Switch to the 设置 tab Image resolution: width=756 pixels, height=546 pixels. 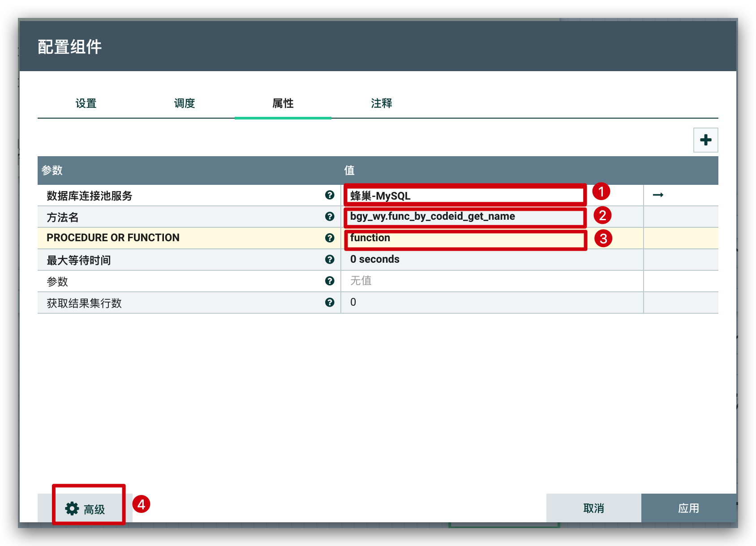click(x=86, y=103)
